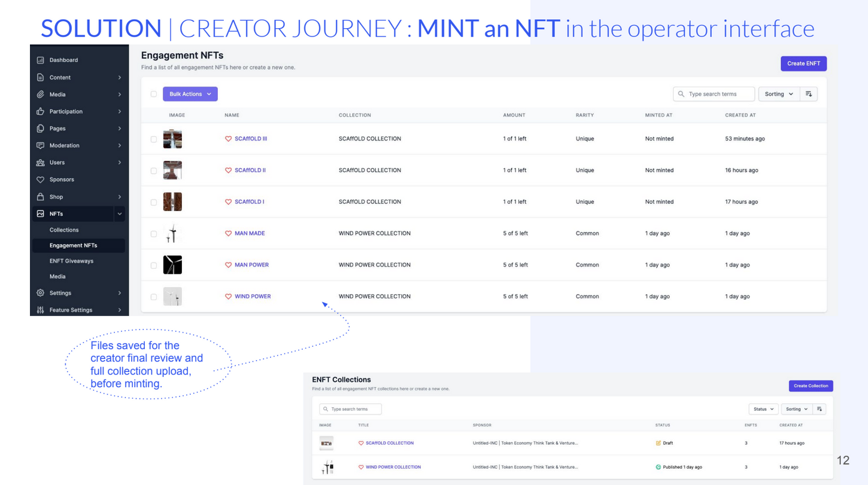
Task: Click heart icon next to SCAFFOLD III
Action: 228,139
